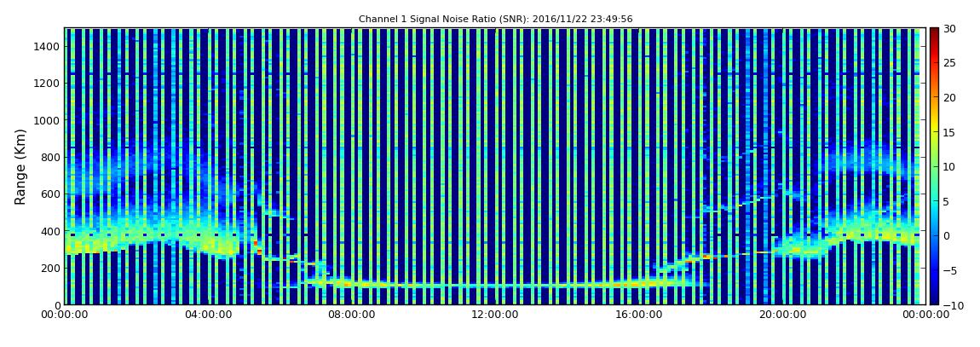Click the colorbar tick label −10
Image resolution: width=980 pixels, height=347 pixels.
(x=952, y=304)
